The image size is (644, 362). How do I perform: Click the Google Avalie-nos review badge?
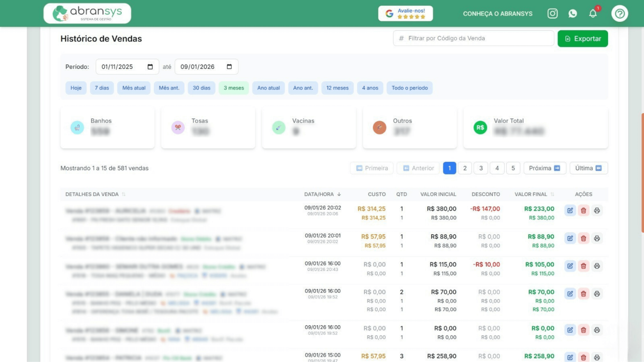(x=405, y=13)
